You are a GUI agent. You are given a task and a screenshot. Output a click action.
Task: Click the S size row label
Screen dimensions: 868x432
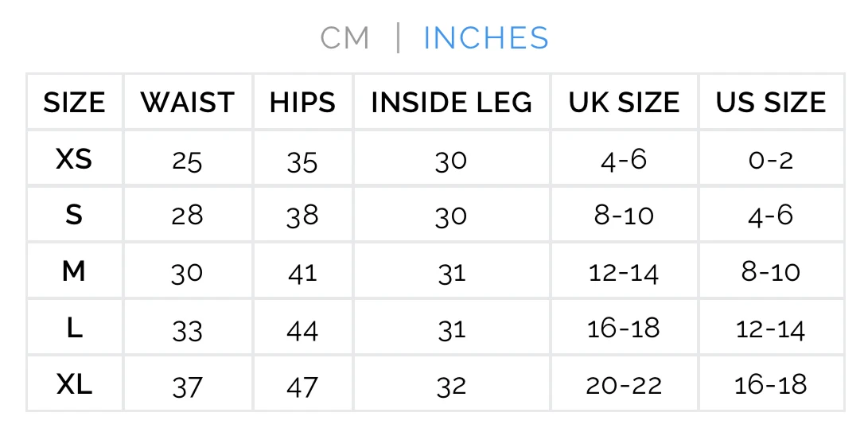[74, 215]
